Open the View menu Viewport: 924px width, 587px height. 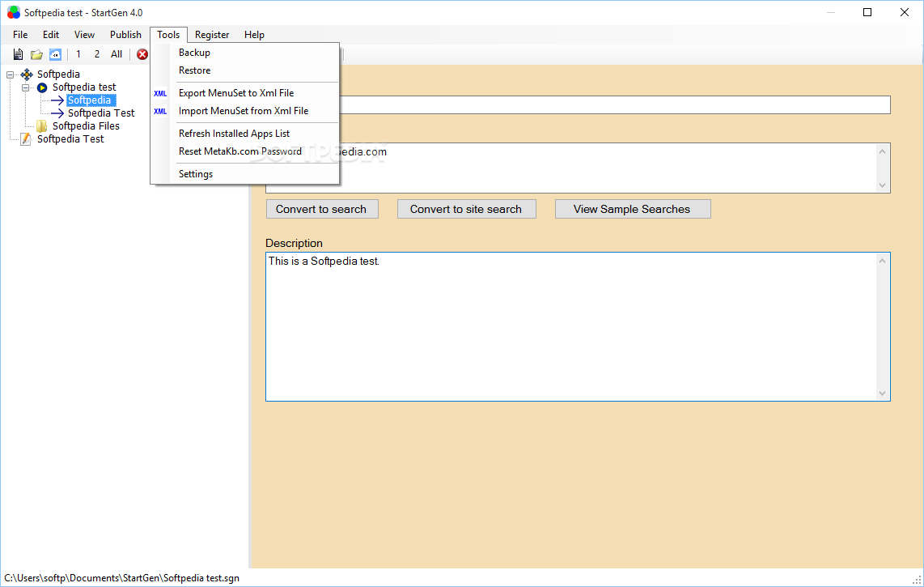[x=84, y=35]
